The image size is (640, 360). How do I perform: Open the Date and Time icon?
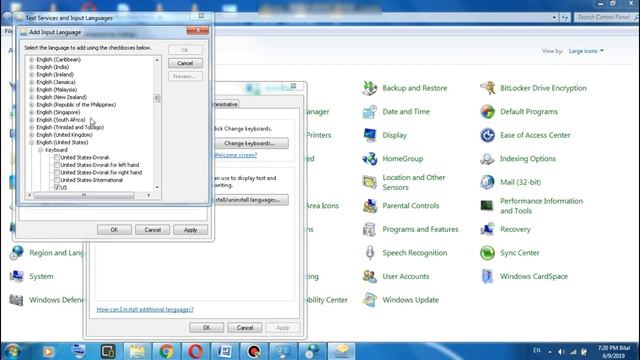(370, 112)
